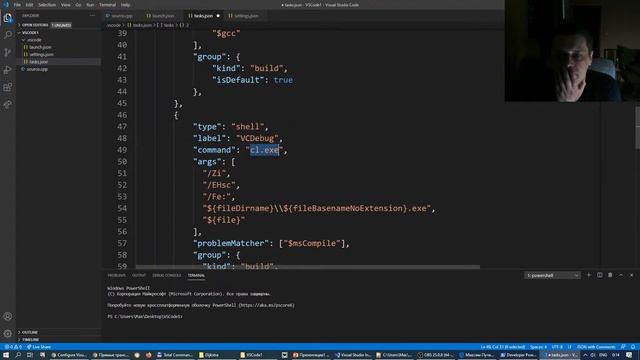Open feedback icon in status bar

point(623,347)
